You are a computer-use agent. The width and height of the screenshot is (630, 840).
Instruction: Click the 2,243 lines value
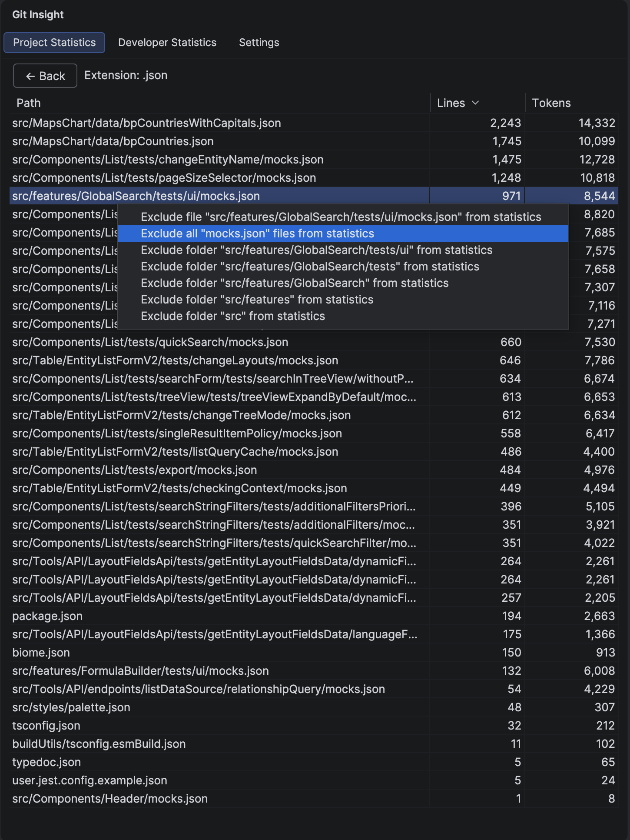pyautogui.click(x=505, y=123)
